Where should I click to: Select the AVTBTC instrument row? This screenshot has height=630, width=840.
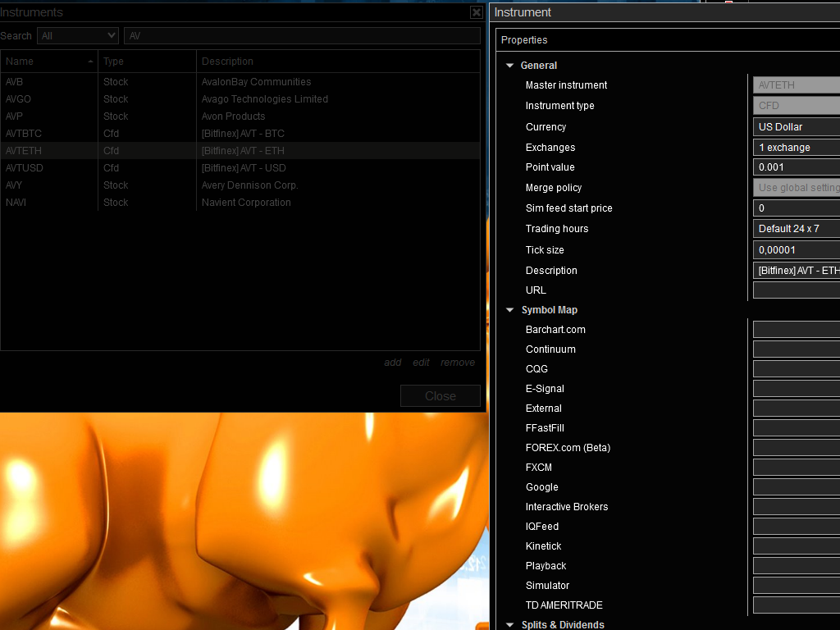(240, 134)
